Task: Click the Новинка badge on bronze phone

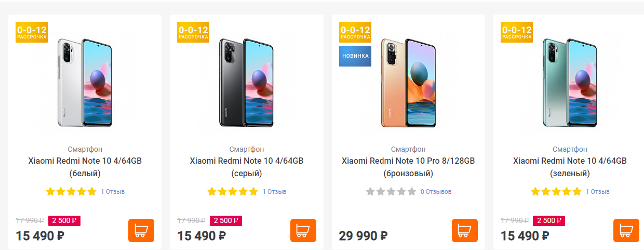Action: point(355,56)
